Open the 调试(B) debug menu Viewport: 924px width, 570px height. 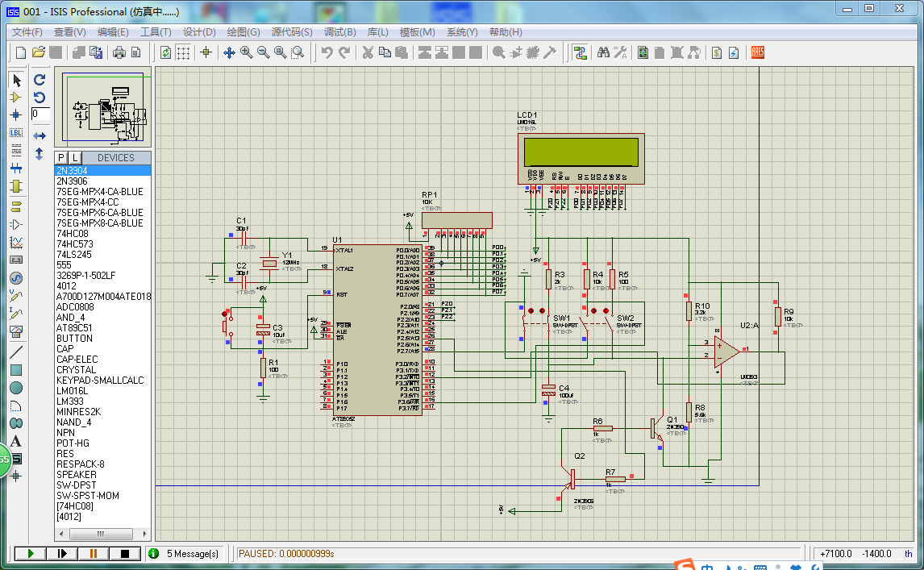click(x=339, y=32)
